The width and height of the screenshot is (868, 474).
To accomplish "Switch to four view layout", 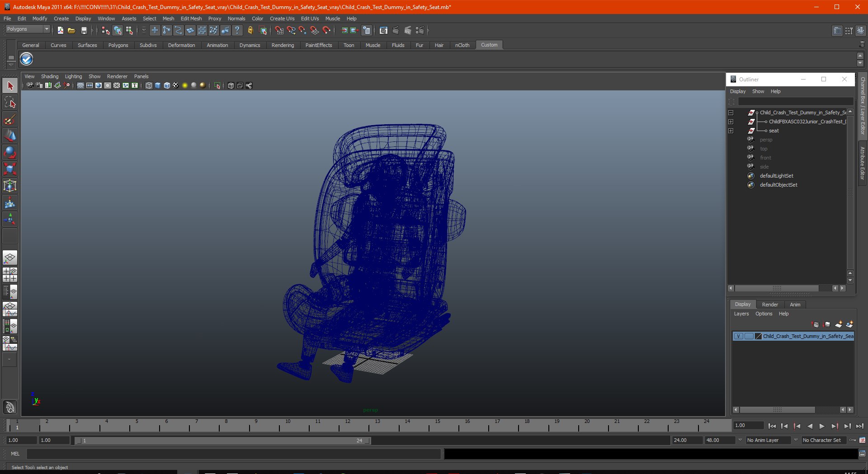I will (x=10, y=275).
